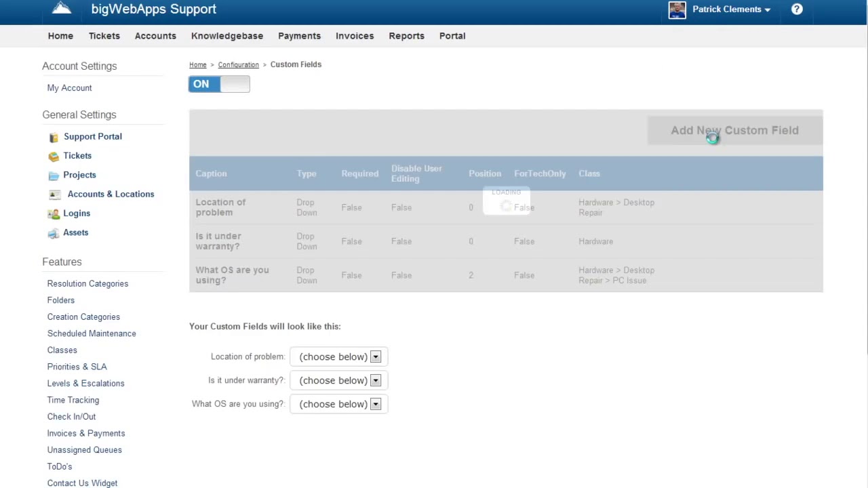Open the help question mark icon
The image size is (868, 488).
(x=797, y=9)
